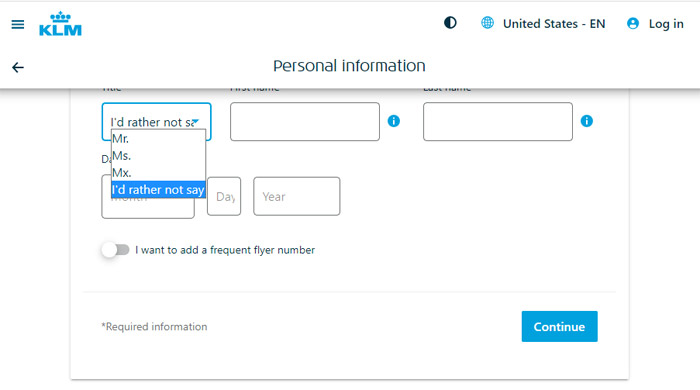Screen dimensions: 700x390
Task: Click the globe language icon
Action: tap(488, 23)
